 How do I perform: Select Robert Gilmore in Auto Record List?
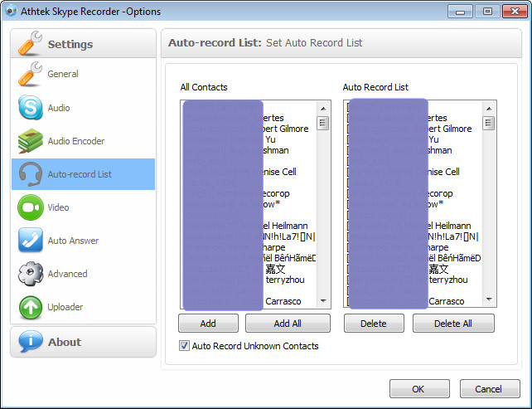point(414,129)
